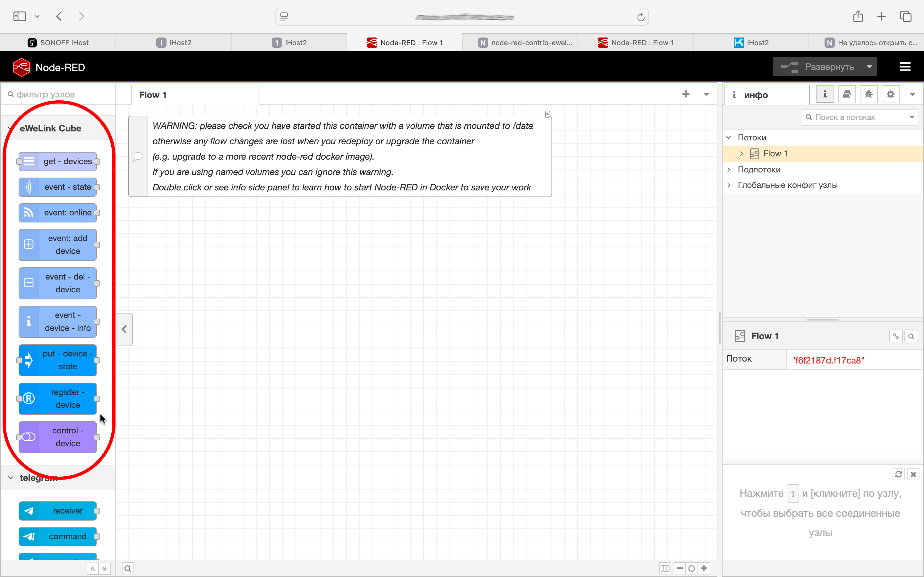Collapse the node palette with arrow handle
Viewport: 924px width, 577px height.
pyautogui.click(x=124, y=329)
